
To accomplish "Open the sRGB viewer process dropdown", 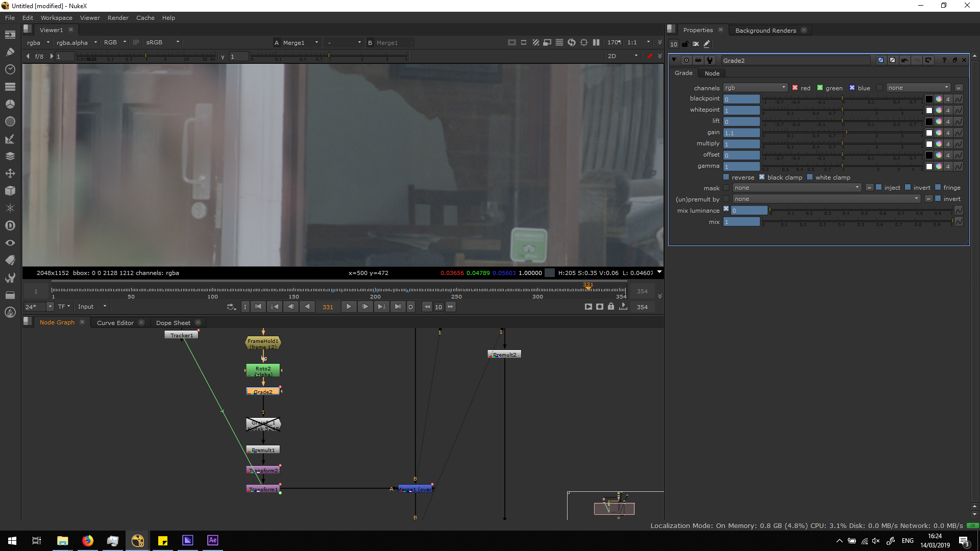I will point(162,42).
